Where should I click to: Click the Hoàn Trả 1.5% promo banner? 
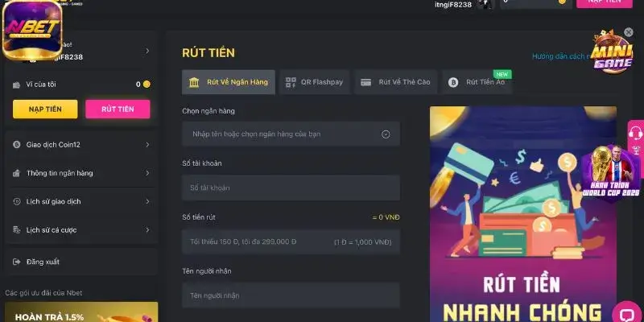(x=81, y=312)
